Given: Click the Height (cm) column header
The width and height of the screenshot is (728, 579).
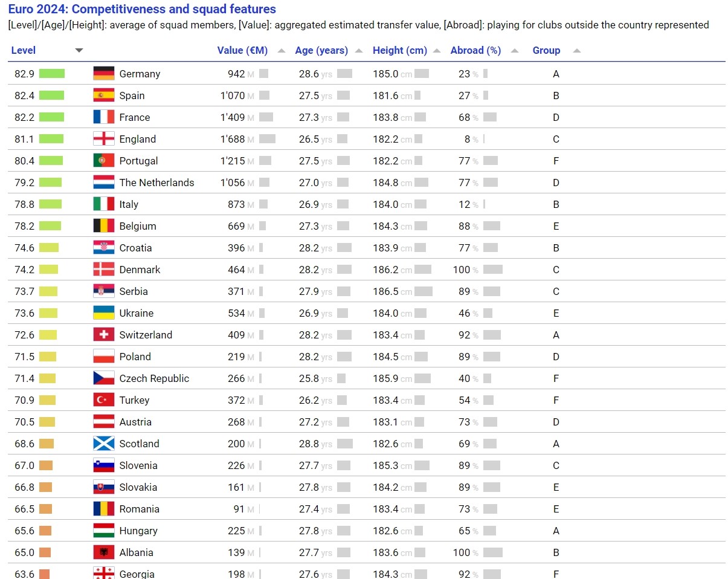Looking at the screenshot, I should [400, 51].
